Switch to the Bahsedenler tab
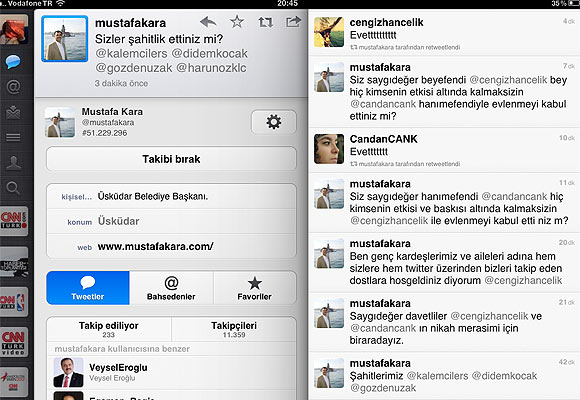Viewport: 580px width, 400px height. click(171, 288)
